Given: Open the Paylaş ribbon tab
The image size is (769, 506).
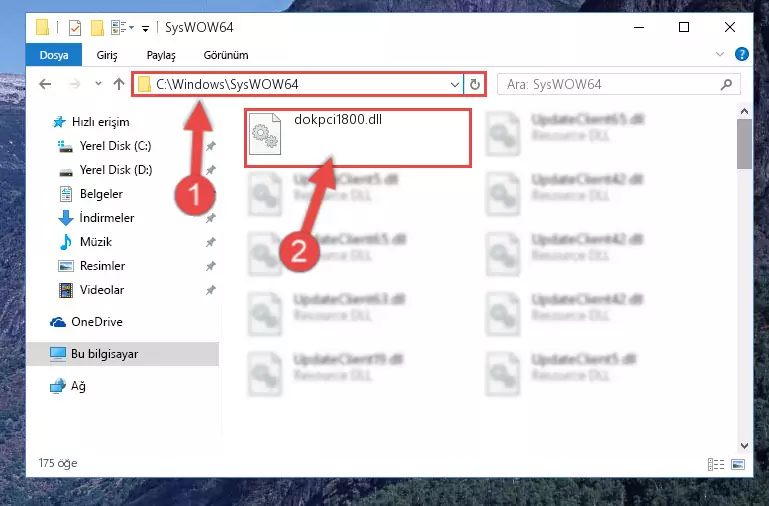Looking at the screenshot, I should pos(161,55).
